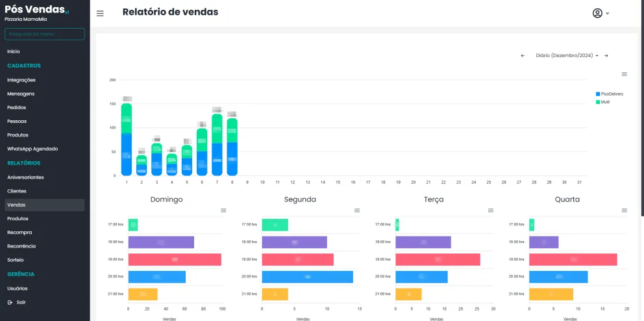Click Segunda 19:00 hrs red bar

[298, 259]
